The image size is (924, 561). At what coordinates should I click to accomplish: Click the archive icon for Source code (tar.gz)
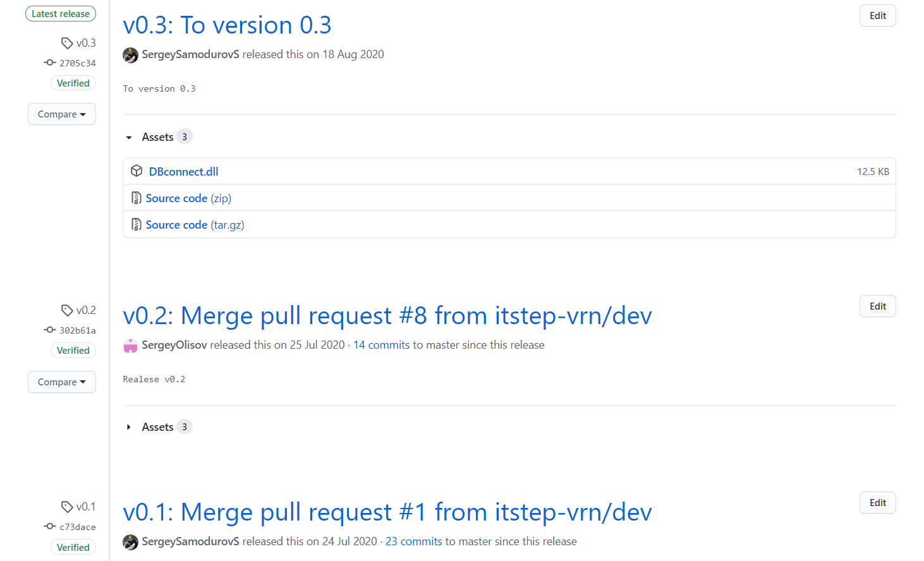pyautogui.click(x=136, y=225)
